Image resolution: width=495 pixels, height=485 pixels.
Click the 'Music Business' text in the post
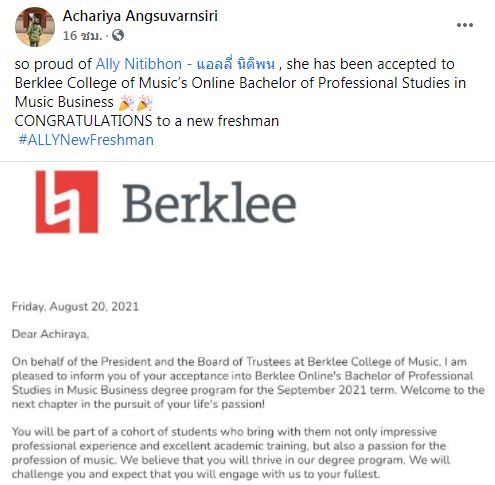[64, 102]
